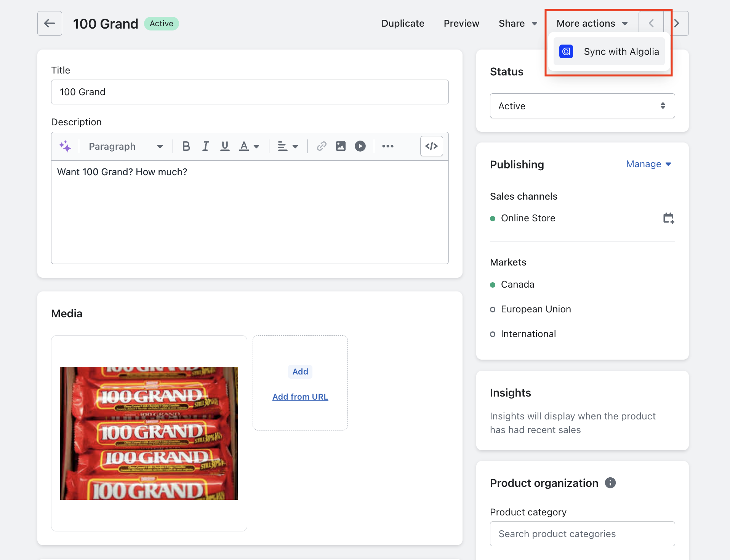Click the Title input field
The image size is (730, 560).
click(x=250, y=92)
